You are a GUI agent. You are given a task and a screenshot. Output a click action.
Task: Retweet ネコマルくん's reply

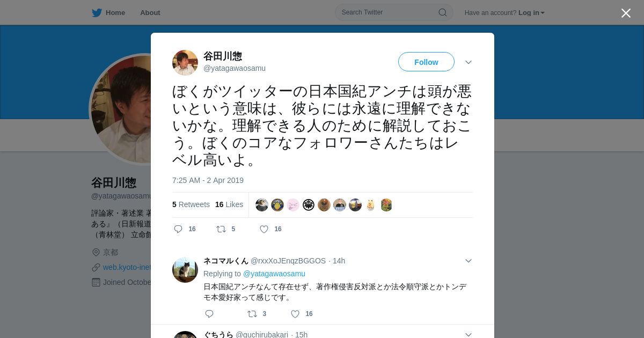coord(252,314)
